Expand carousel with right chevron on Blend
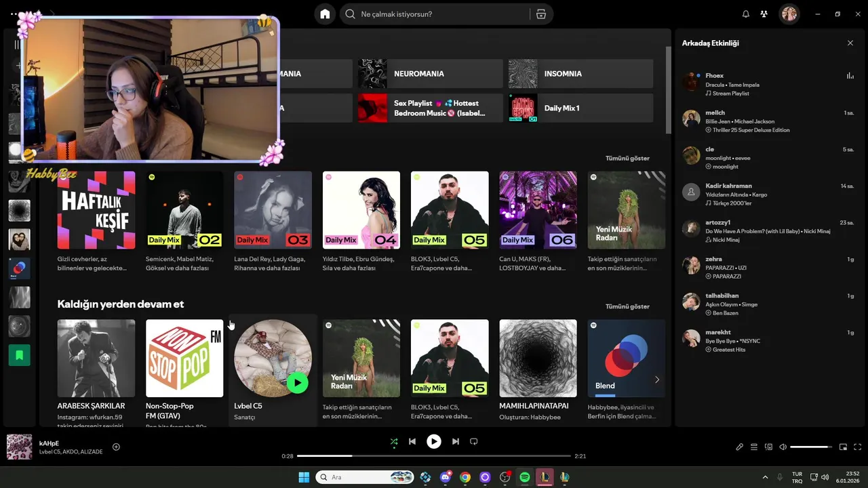 656,380
